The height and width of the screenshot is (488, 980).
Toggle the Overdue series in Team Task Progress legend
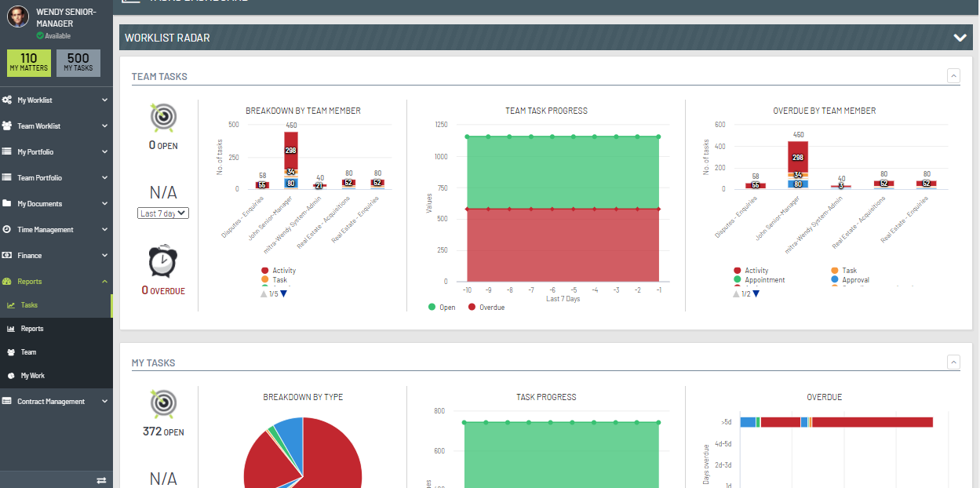pyautogui.click(x=486, y=308)
